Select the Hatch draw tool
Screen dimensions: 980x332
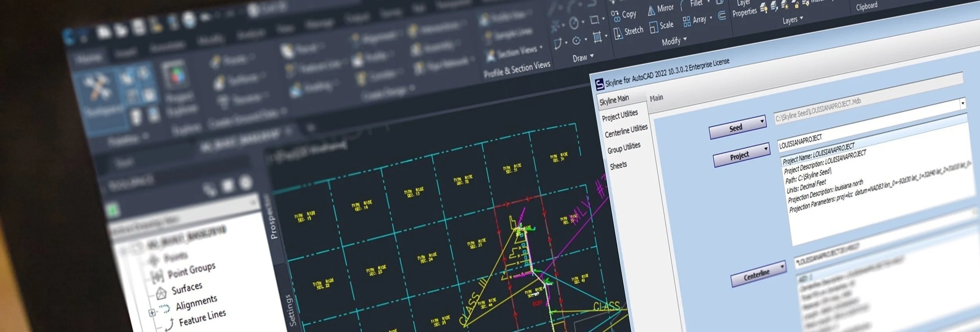[x=597, y=37]
